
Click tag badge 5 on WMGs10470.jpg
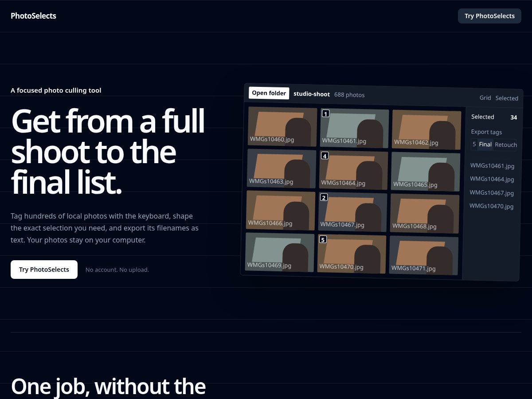pyautogui.click(x=323, y=240)
